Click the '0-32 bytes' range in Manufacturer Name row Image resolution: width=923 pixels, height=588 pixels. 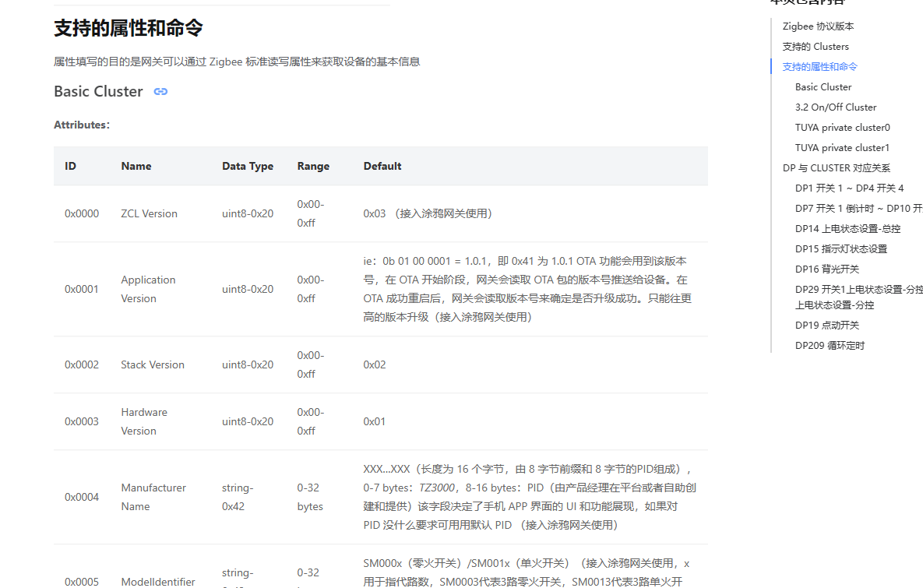coord(310,497)
